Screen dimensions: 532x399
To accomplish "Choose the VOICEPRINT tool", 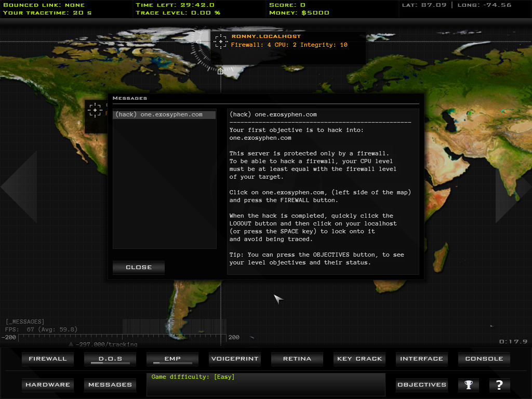I will tap(235, 359).
